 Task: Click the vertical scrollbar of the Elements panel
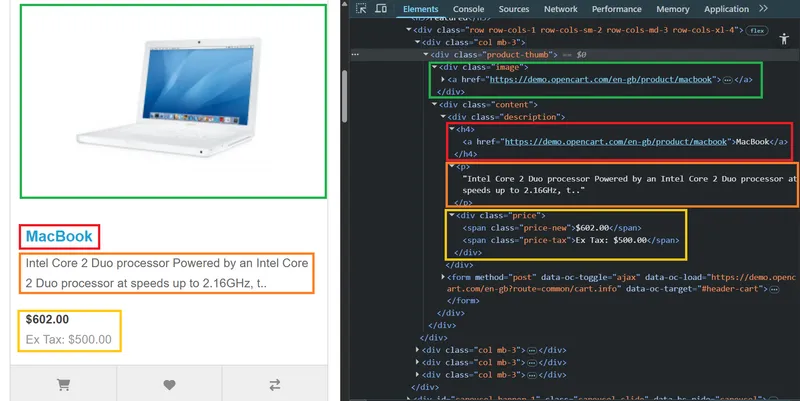344,96
